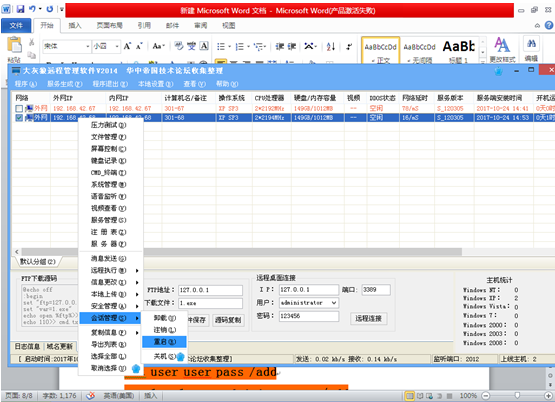The image size is (555, 402).
Task: Click the increase indent icon
Action: [292, 46]
